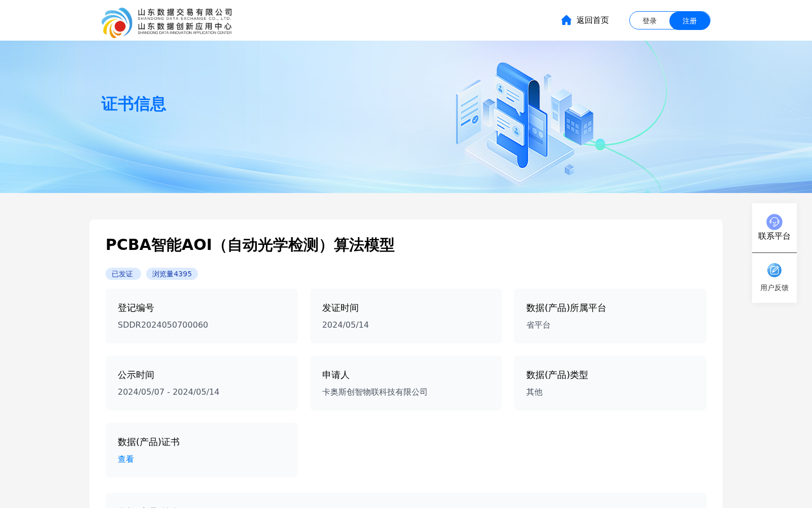Click the 其他 type value
This screenshot has height=508, width=812.
(x=534, y=392)
